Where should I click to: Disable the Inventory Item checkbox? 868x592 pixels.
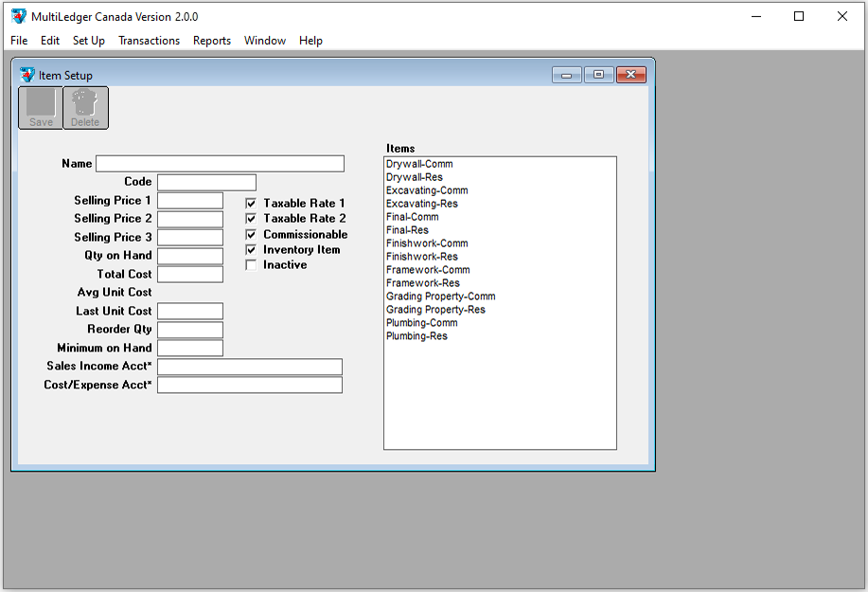[x=251, y=250]
